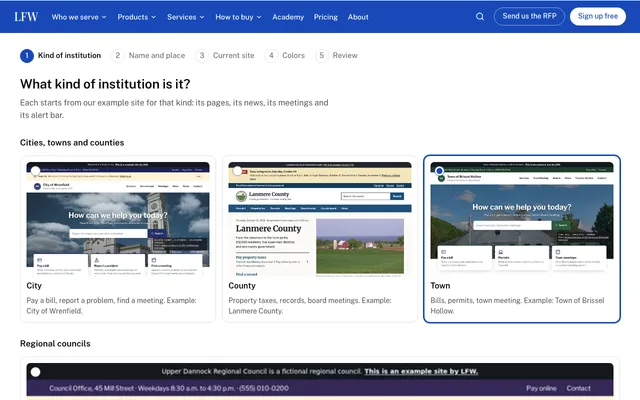Select the County radio button
This screenshot has height=400, width=640.
(x=238, y=171)
